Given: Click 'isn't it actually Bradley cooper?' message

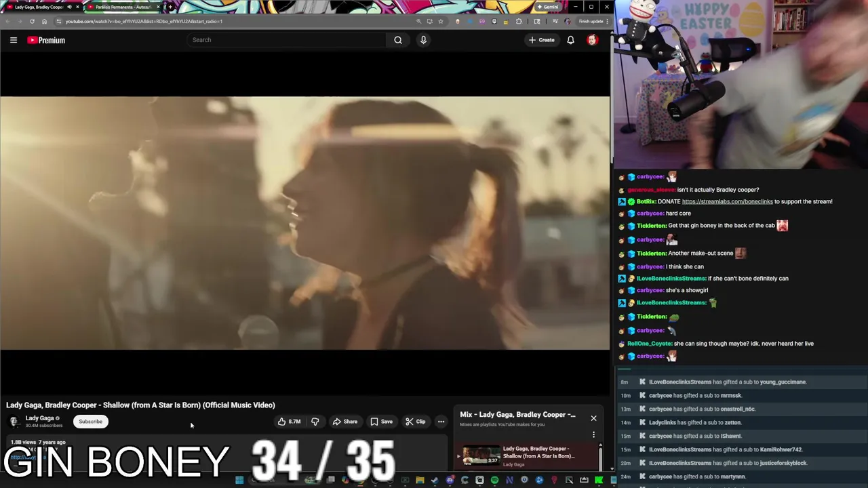Looking at the screenshot, I should click(718, 190).
